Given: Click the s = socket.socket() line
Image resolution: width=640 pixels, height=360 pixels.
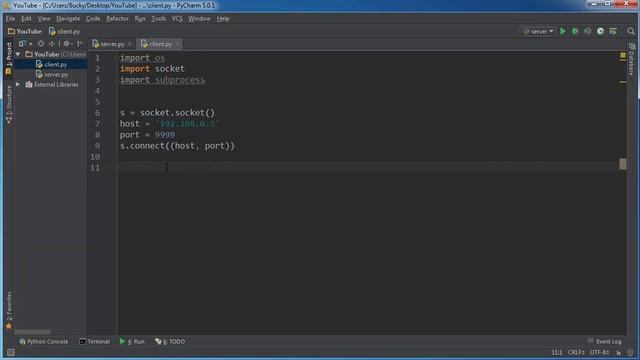Looking at the screenshot, I should coord(167,113).
